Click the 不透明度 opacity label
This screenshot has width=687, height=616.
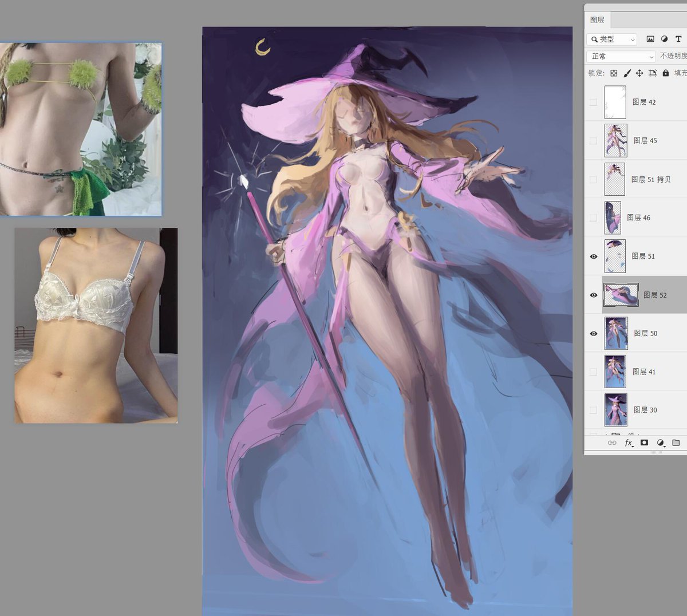pyautogui.click(x=673, y=56)
